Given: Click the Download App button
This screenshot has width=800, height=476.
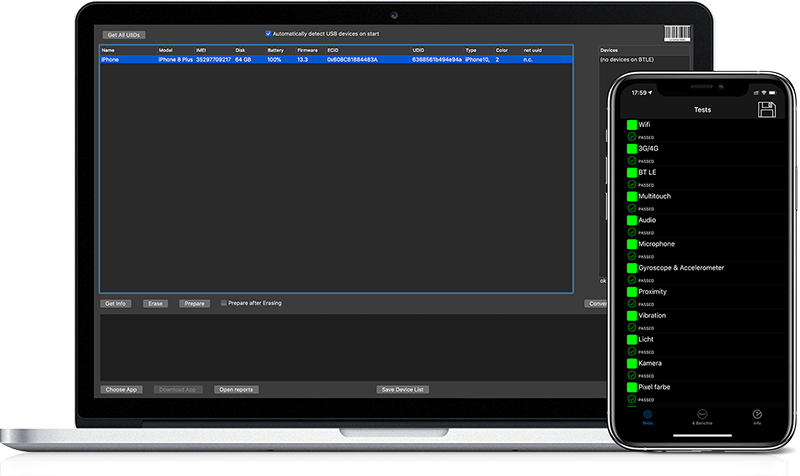Looking at the screenshot, I should point(178,390).
